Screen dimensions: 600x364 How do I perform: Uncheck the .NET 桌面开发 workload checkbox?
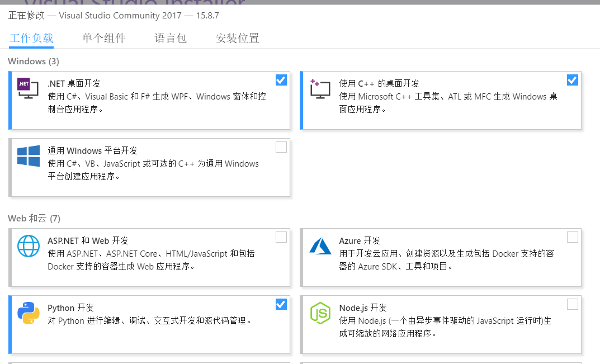click(x=281, y=80)
